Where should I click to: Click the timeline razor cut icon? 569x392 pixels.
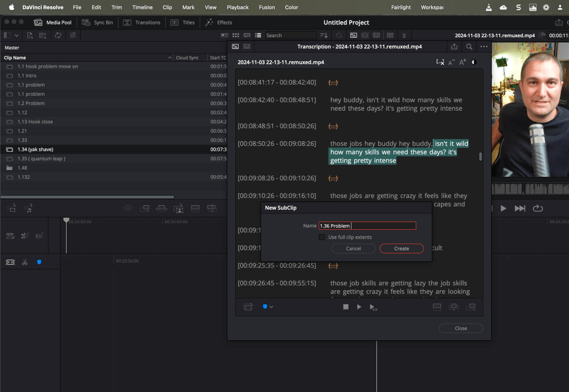24,262
